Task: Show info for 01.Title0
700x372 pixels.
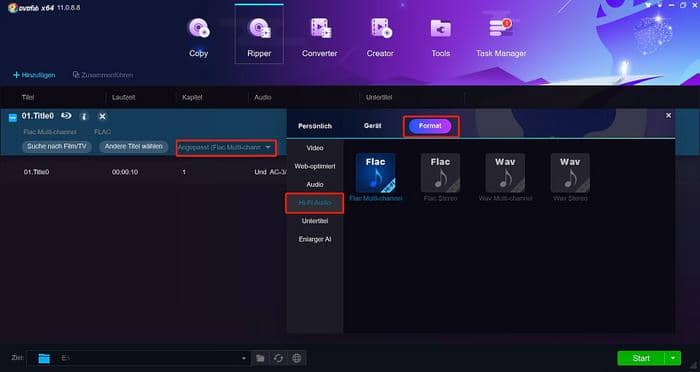Action: click(x=84, y=116)
